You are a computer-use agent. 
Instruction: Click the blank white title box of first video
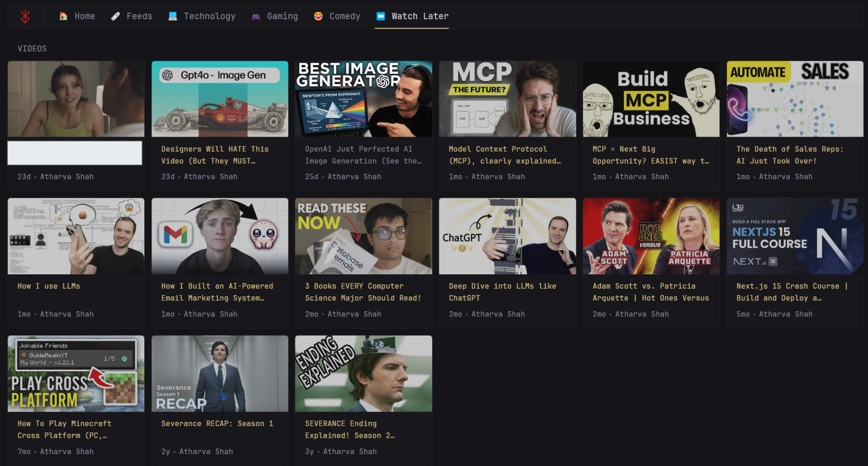click(75, 153)
